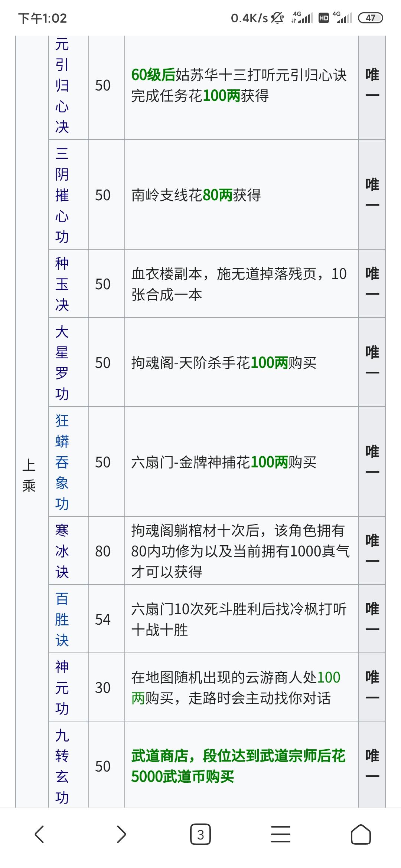Open the 百胜诀 skill link
The width and height of the screenshot is (401, 868).
62,619
